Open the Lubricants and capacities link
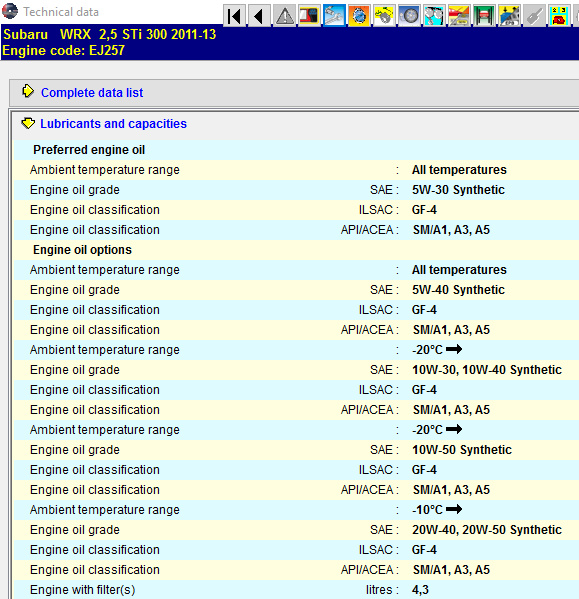579x599 pixels. tap(113, 124)
